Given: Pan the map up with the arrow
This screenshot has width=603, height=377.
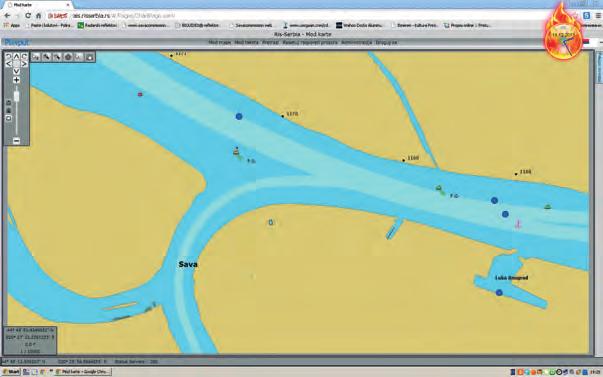Looking at the screenshot, I should (x=16, y=57).
